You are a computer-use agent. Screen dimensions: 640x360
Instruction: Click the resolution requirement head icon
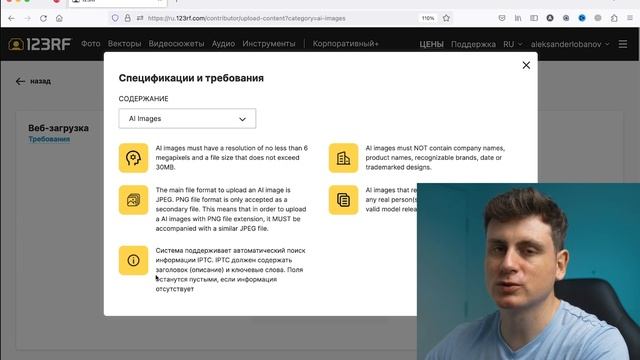(x=133, y=158)
